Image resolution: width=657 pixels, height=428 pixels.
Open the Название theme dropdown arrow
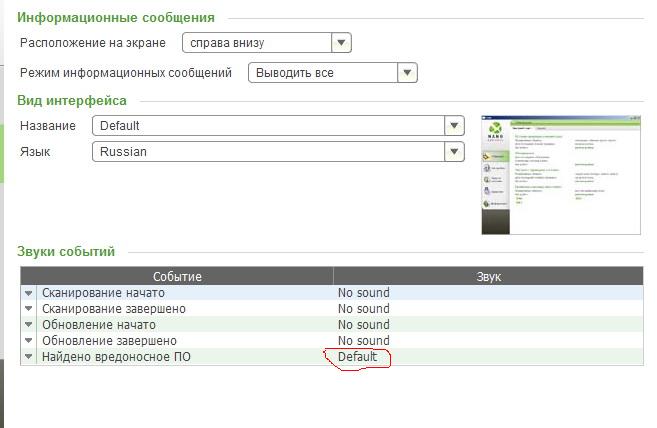pyautogui.click(x=455, y=125)
